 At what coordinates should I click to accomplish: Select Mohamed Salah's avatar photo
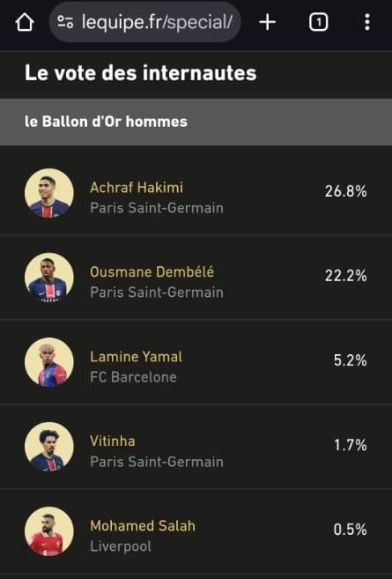[x=49, y=531]
